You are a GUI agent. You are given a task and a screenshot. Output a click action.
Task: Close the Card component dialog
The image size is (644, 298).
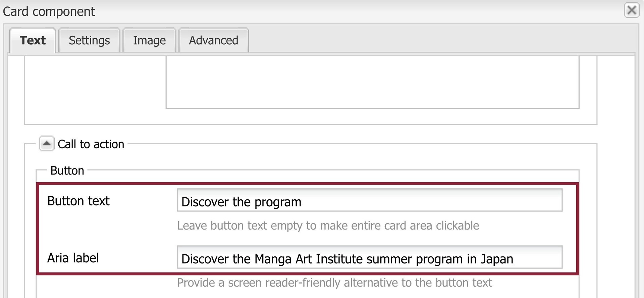pos(632,10)
